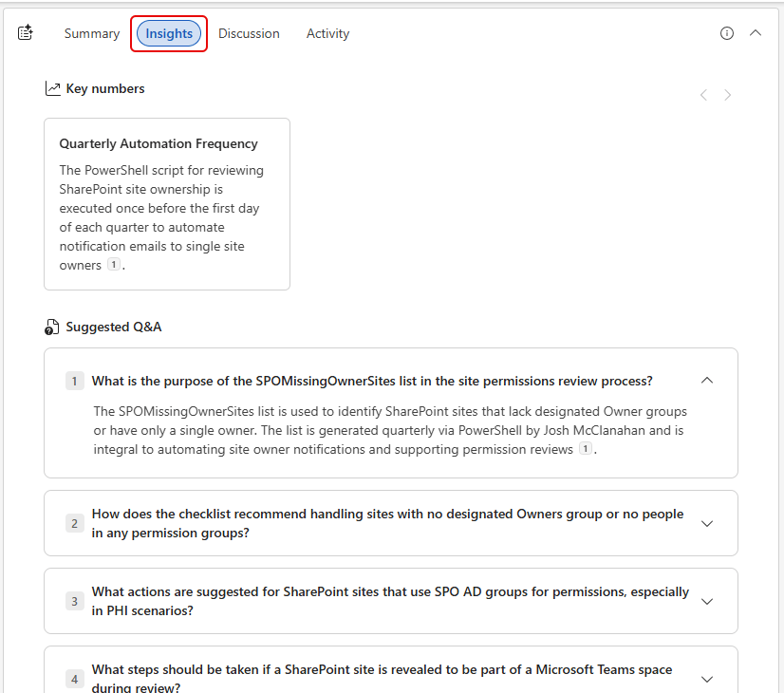Click the number 1 badge on first question

(75, 381)
